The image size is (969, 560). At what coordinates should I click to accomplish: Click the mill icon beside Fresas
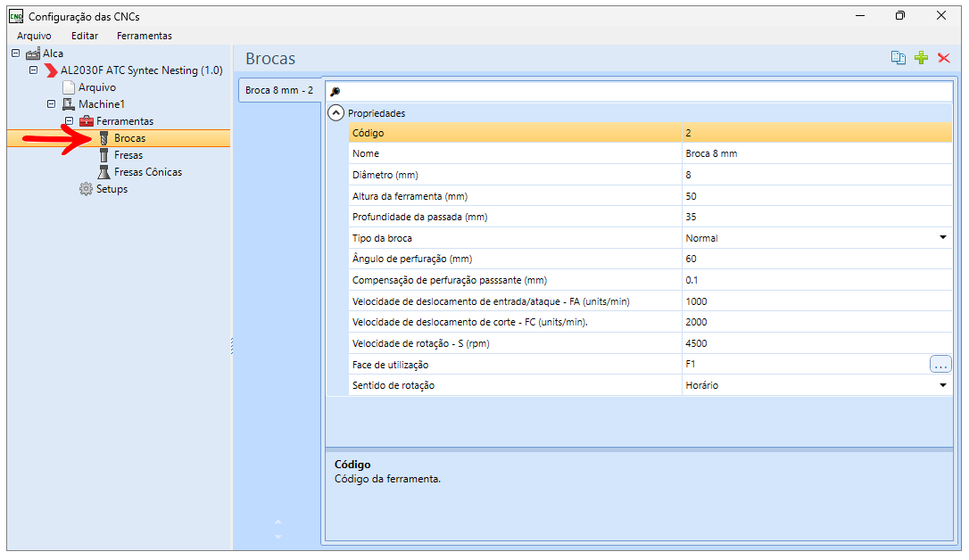pos(104,155)
